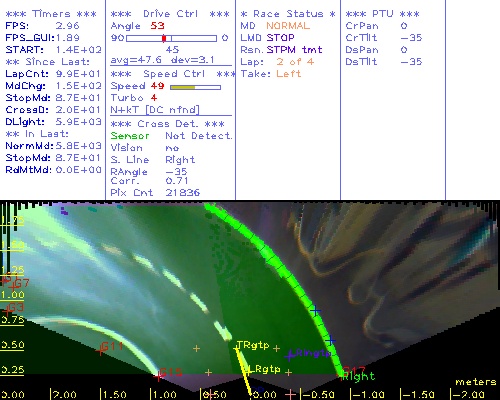Select the yellow TRgtp target point
Image resolution: width=500 pixels, height=400 pixels.
[237, 349]
